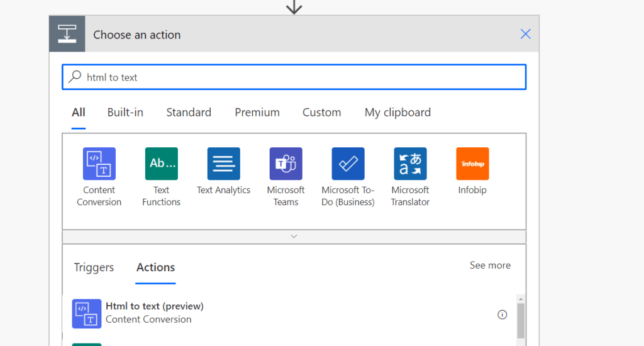Click info icon for Html to text action
Image resolution: width=644 pixels, height=346 pixels.
[502, 315]
